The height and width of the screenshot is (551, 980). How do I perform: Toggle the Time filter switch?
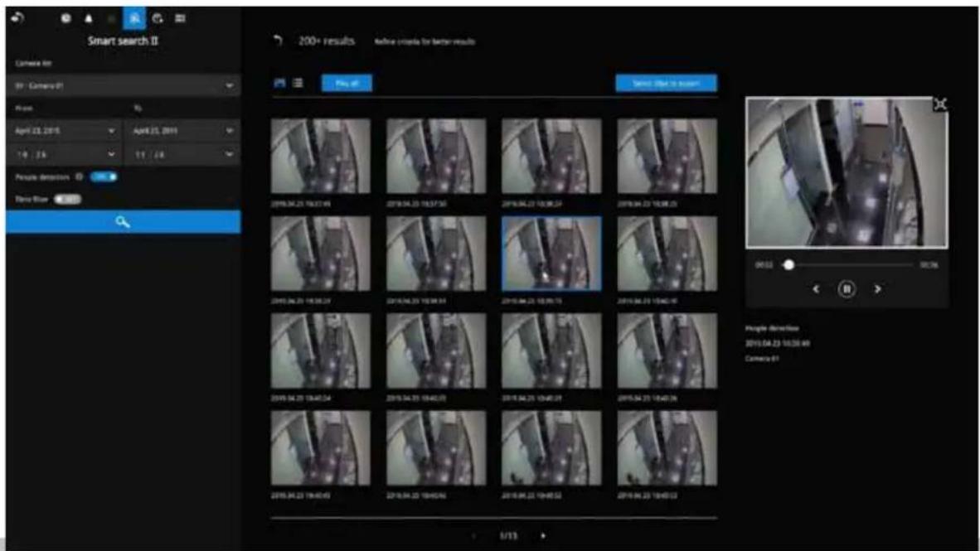tap(67, 200)
